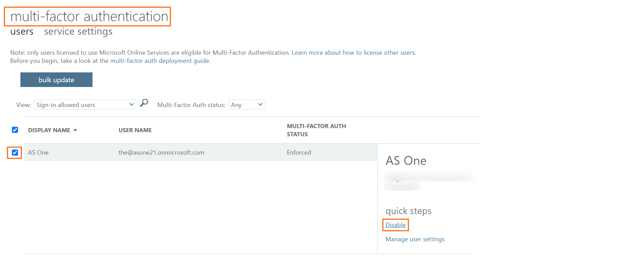This screenshot has height=263, width=644.
Task: Click the Disable quick step link
Action: pos(395,225)
